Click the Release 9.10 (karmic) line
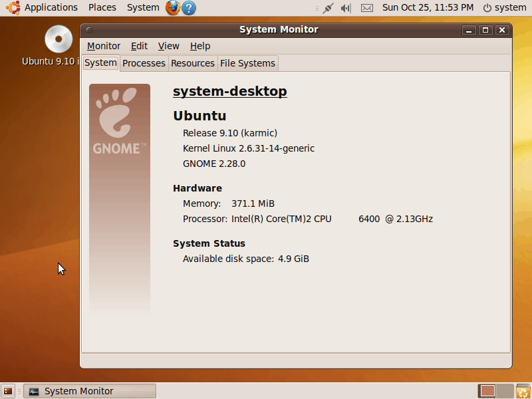The height and width of the screenshot is (399, 532). tap(230, 133)
